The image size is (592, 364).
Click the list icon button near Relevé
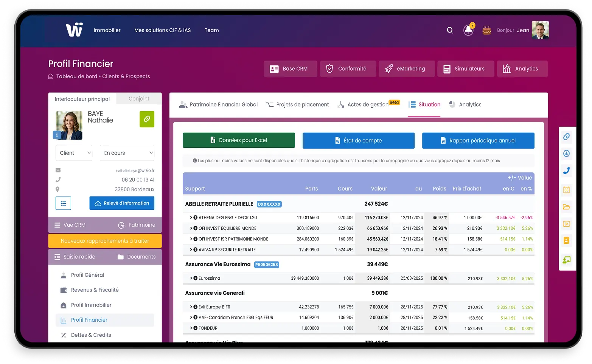[63, 203]
